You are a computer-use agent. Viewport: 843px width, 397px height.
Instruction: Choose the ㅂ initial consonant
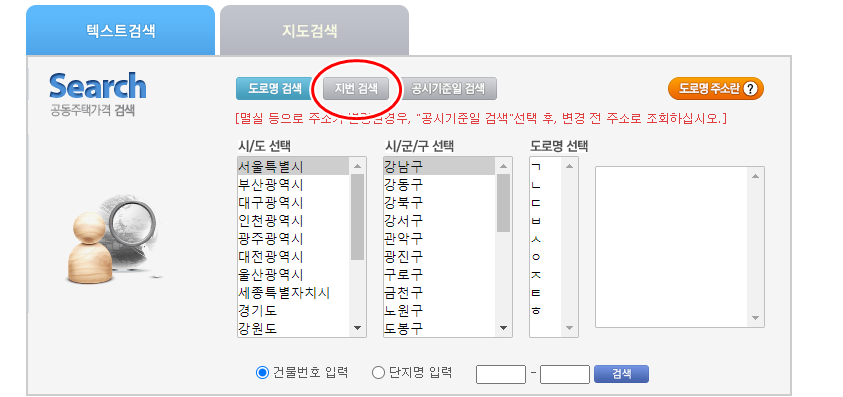[546, 221]
